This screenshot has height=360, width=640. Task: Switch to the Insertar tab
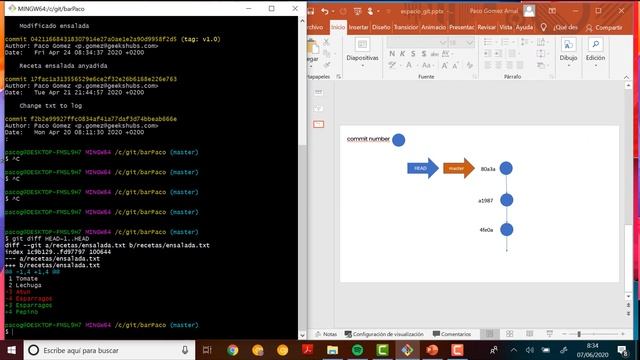(358, 27)
